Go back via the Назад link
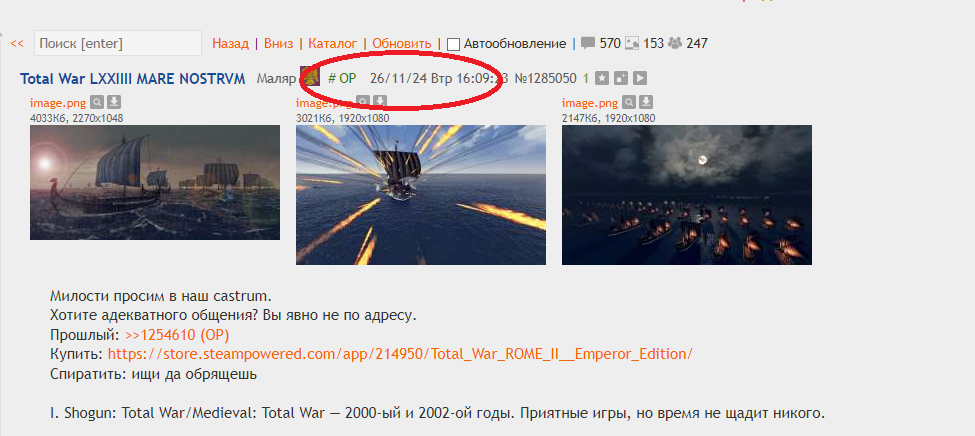 pyautogui.click(x=230, y=44)
